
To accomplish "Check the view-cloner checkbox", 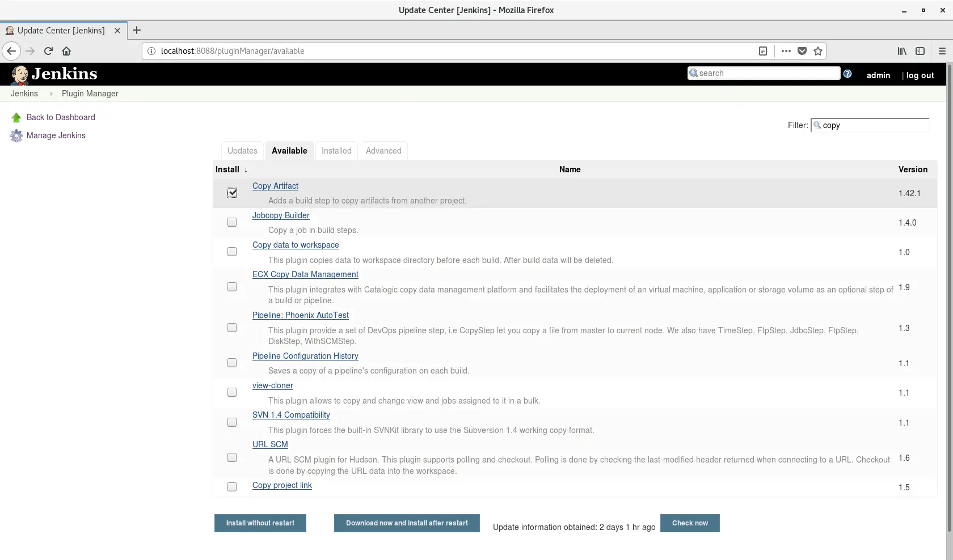I will 232,392.
